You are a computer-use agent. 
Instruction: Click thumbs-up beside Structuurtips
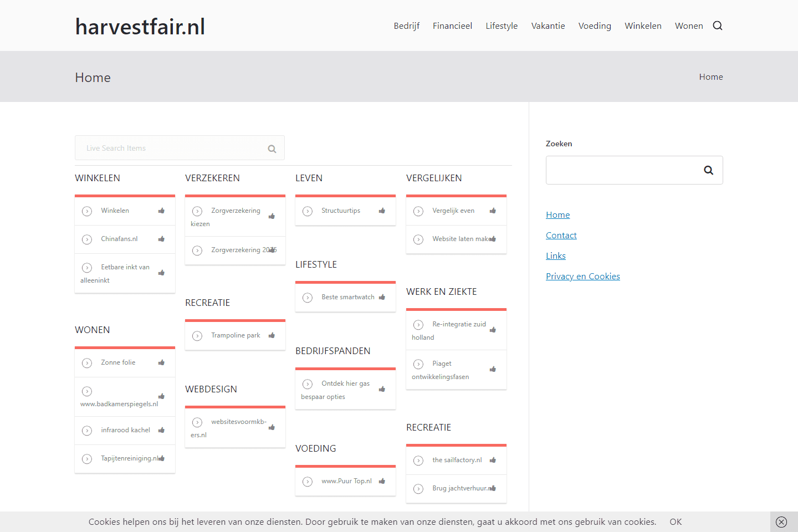tap(382, 211)
